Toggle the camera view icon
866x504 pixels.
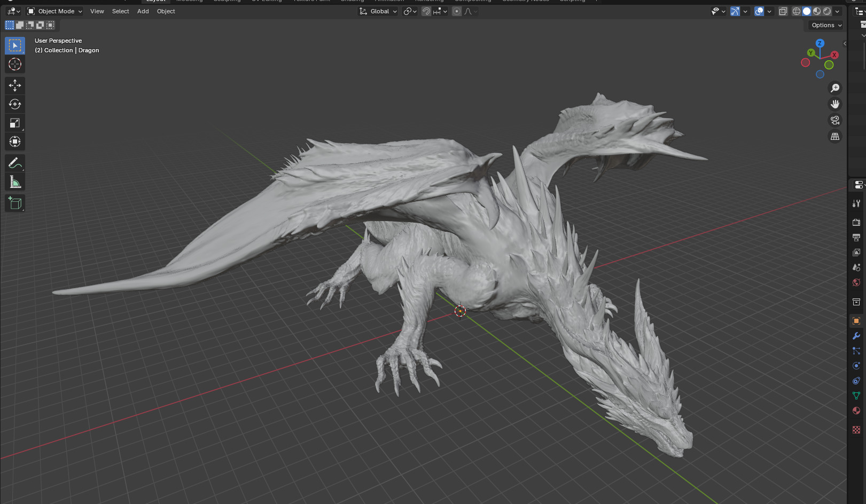[835, 120]
